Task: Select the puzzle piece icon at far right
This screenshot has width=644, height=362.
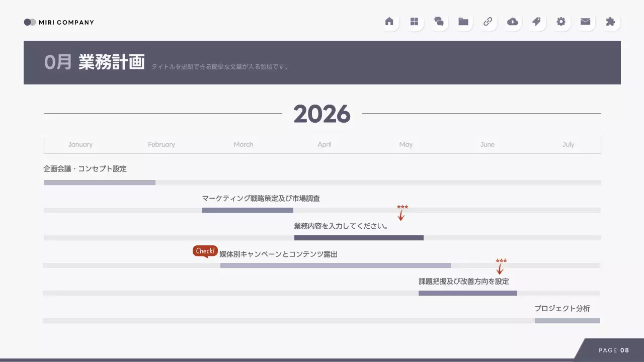Action: [x=610, y=22]
